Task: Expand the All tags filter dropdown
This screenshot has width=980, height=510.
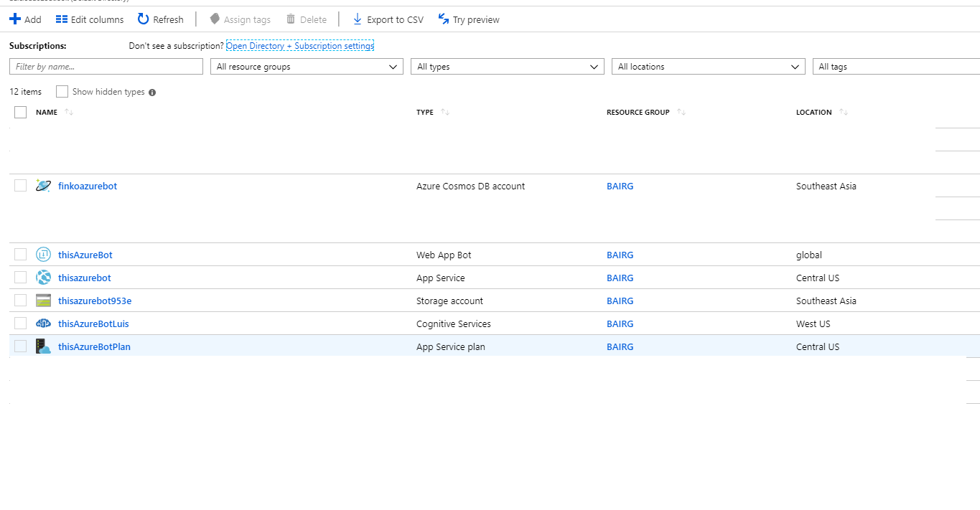Action: pyautogui.click(x=897, y=67)
